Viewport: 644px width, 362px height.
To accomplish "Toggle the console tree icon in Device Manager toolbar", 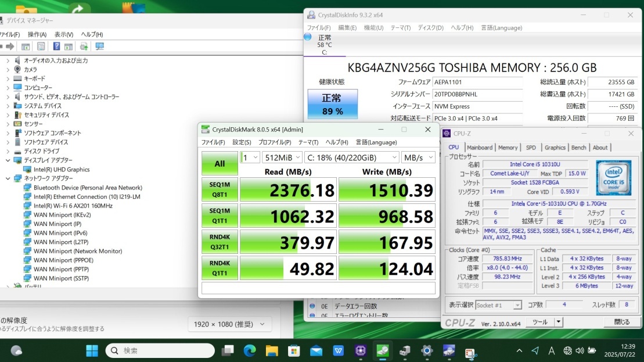I will 26,46.
